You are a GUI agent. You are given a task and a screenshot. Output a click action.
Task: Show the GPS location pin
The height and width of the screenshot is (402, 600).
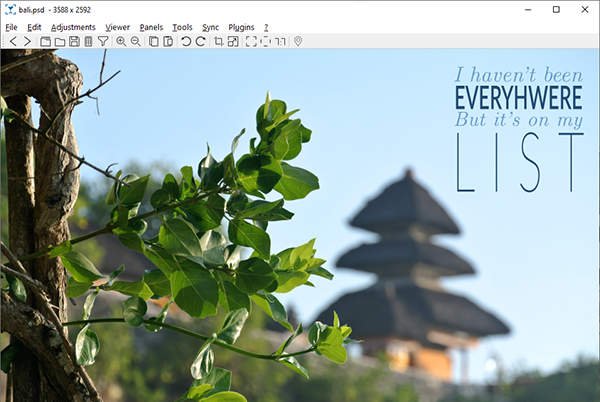click(x=298, y=42)
